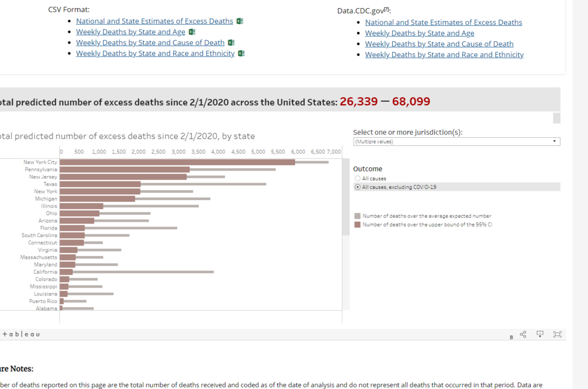Click the New York City dark bar
This screenshot has height=389, width=588.
(177, 162)
